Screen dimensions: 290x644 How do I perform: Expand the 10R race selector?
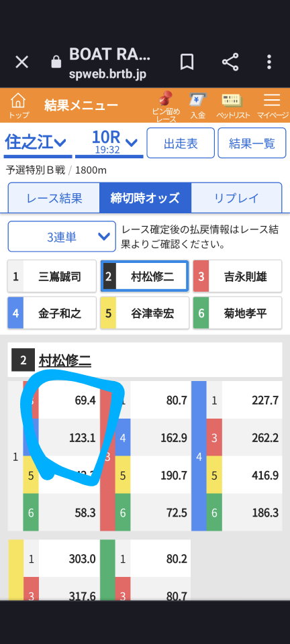pos(109,142)
